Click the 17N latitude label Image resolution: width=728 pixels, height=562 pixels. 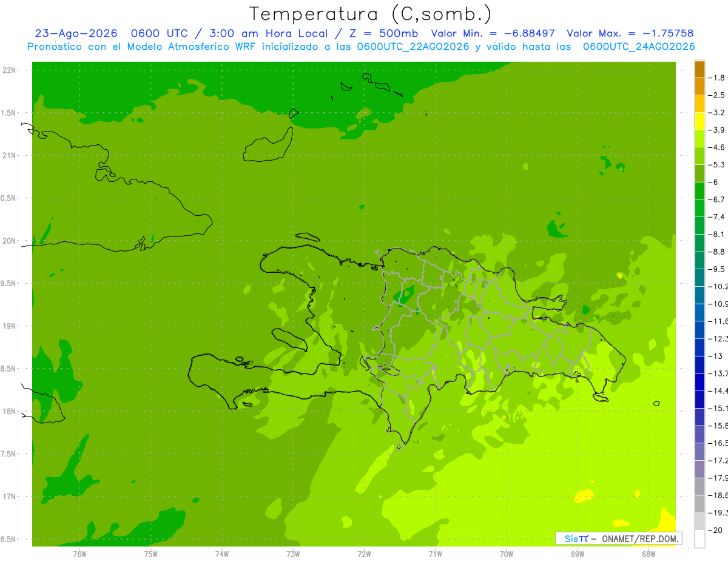pos(10,497)
